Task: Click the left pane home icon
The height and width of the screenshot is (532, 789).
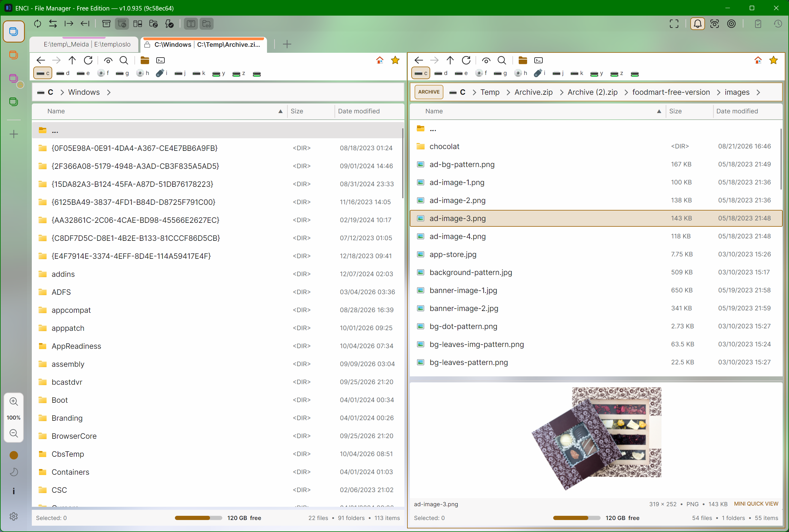Action: pyautogui.click(x=380, y=60)
